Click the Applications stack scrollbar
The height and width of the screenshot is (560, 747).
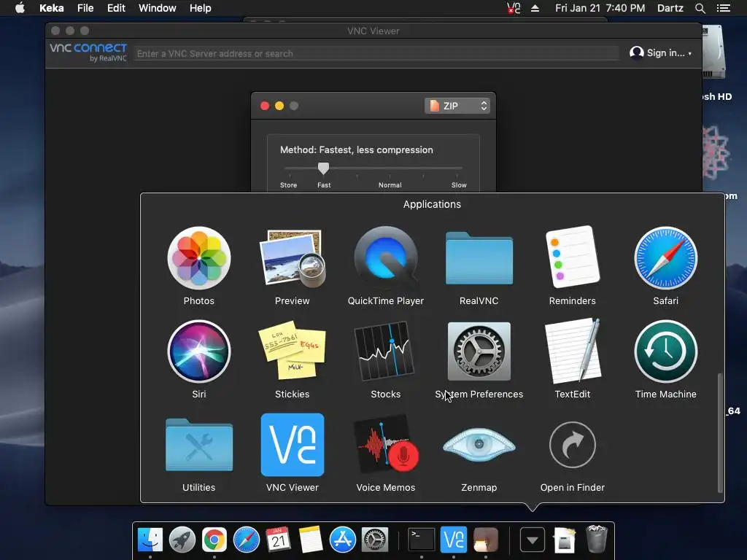[720, 432]
